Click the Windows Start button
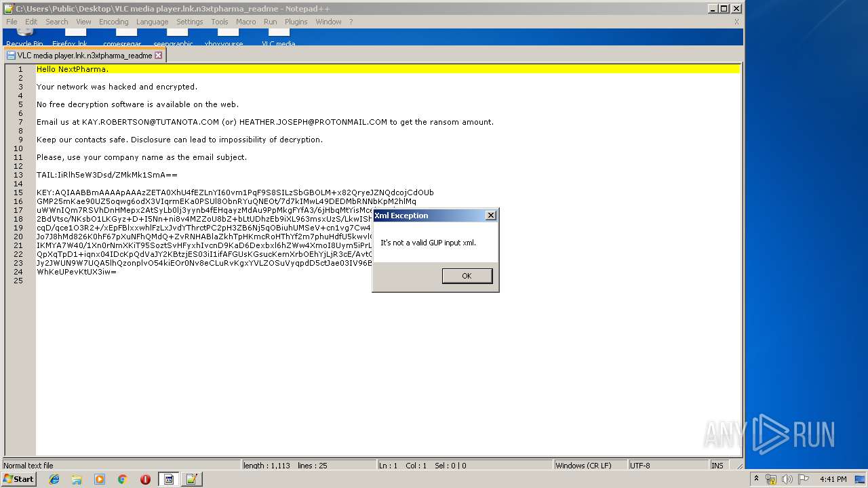Image resolution: width=868 pixels, height=488 pixels. (x=19, y=479)
